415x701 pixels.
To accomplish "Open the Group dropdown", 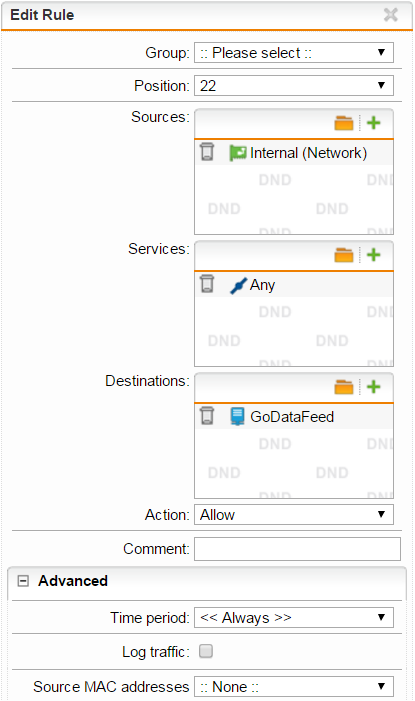I will point(294,53).
